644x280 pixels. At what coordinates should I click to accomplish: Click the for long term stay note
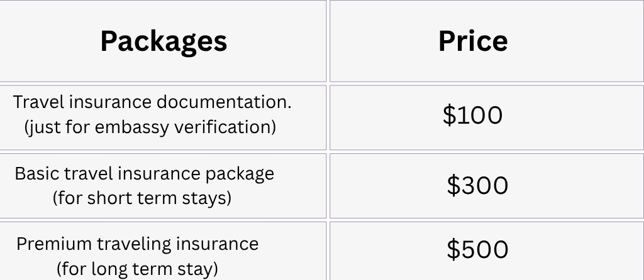pyautogui.click(x=137, y=269)
